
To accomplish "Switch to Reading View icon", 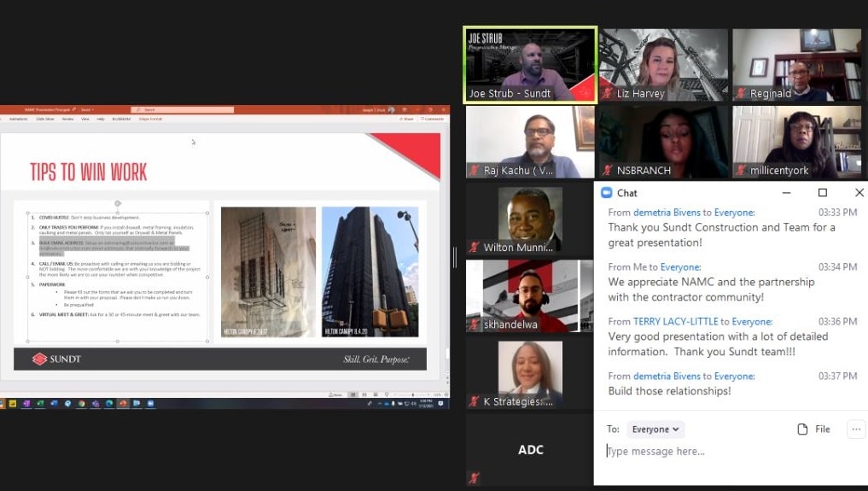I will [x=376, y=395].
